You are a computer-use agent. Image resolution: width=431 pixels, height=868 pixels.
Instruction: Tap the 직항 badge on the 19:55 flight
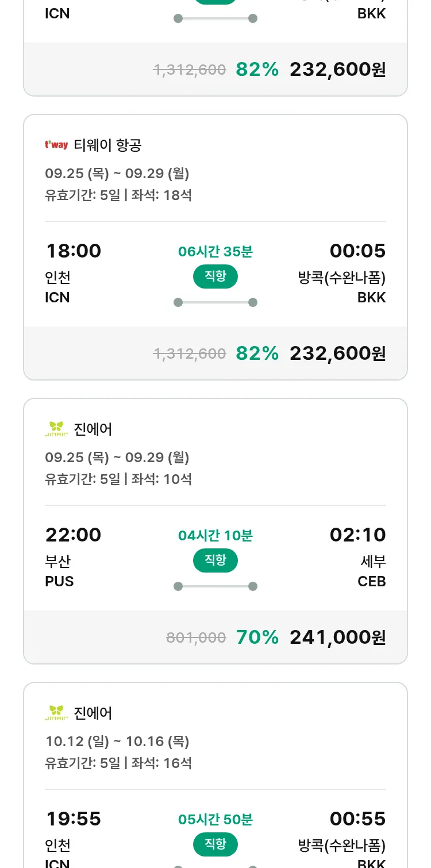tap(215, 844)
